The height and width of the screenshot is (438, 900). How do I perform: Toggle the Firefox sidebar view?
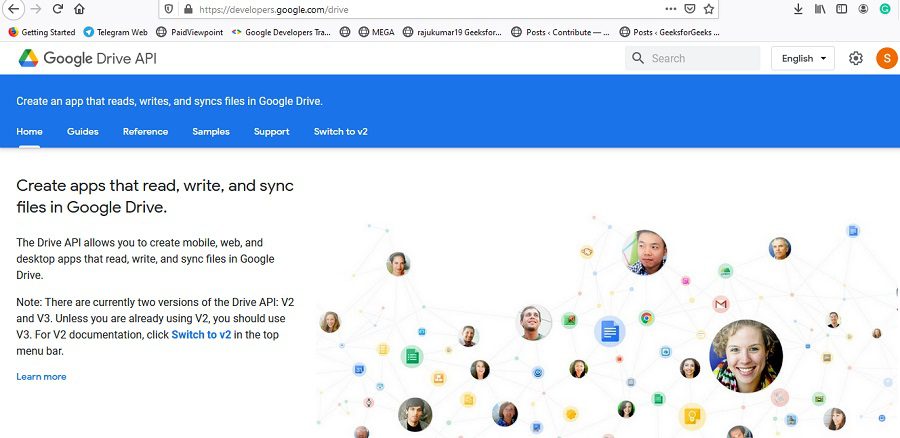841,9
